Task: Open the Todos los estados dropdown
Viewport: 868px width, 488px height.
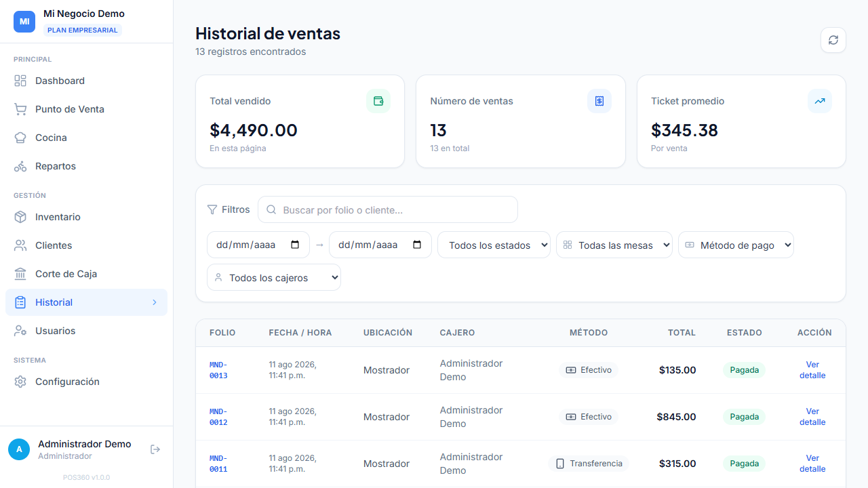Action: [x=494, y=245]
